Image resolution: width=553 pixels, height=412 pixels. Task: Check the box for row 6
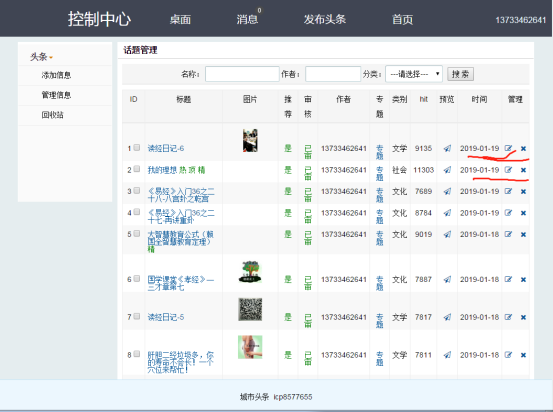pos(137,278)
